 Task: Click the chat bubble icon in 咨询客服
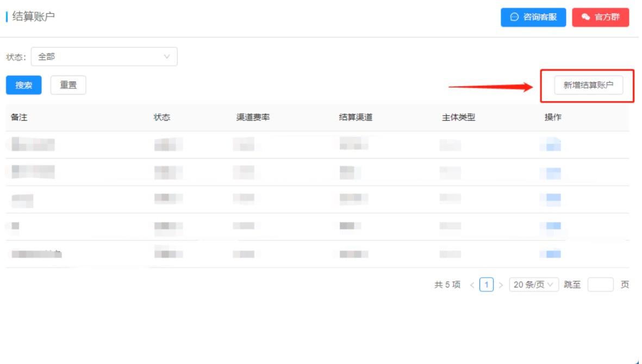(x=514, y=17)
